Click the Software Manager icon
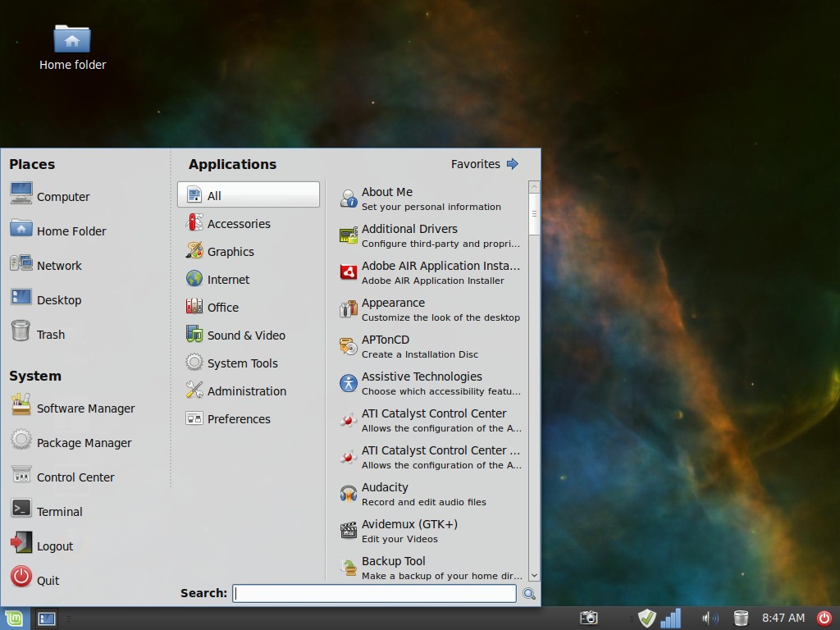The width and height of the screenshot is (840, 630). point(21,405)
